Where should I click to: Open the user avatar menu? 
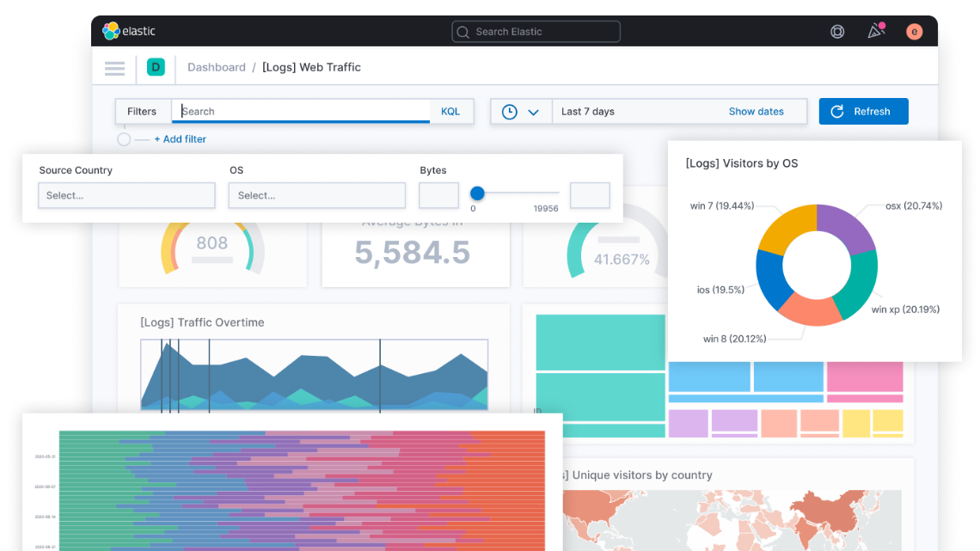point(914,31)
